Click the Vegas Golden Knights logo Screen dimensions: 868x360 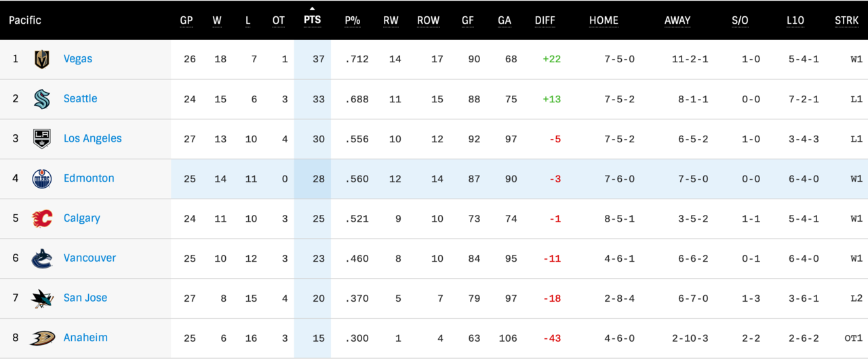pyautogui.click(x=42, y=60)
